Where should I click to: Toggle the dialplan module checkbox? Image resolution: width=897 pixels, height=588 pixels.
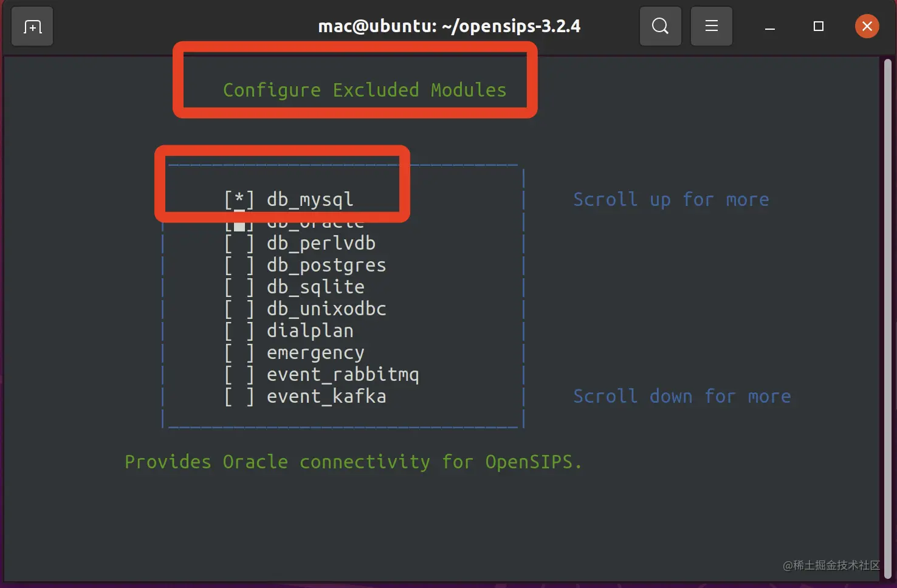239,331
